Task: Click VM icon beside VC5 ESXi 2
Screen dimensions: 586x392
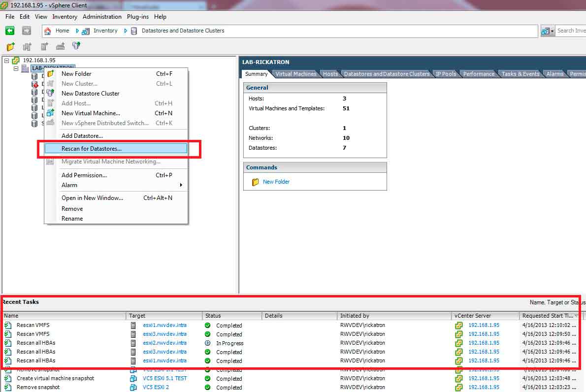Action: pos(133,387)
